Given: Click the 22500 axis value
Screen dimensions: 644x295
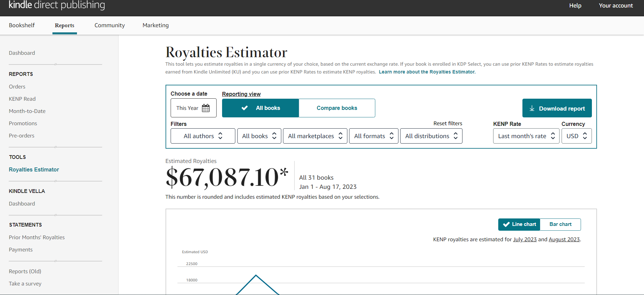Looking at the screenshot, I should 192,264.
